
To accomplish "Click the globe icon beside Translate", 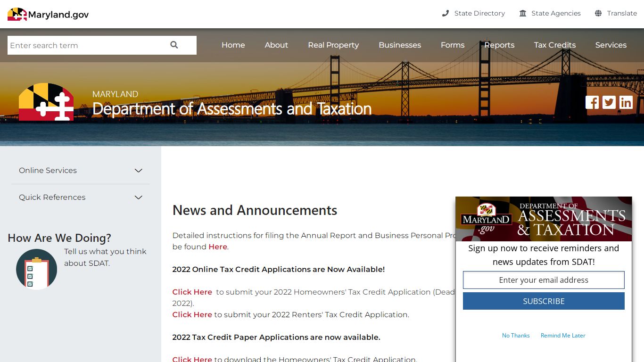I will 598,13.
